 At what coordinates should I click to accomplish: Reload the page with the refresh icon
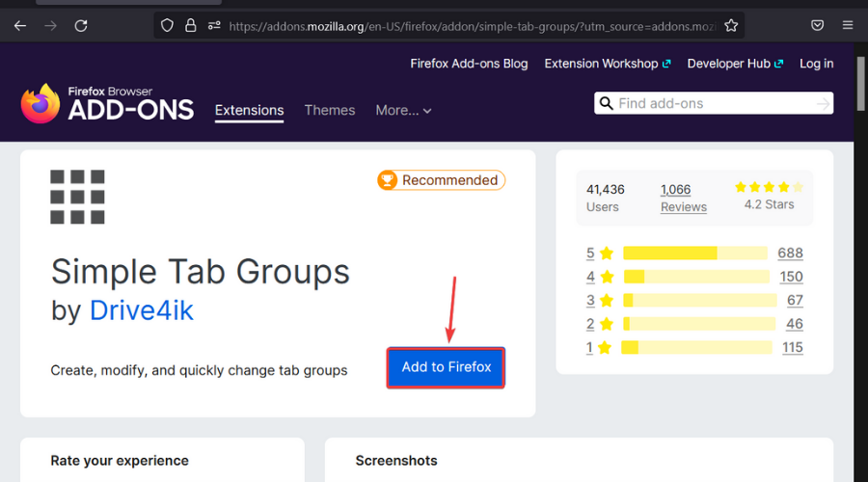pyautogui.click(x=81, y=25)
